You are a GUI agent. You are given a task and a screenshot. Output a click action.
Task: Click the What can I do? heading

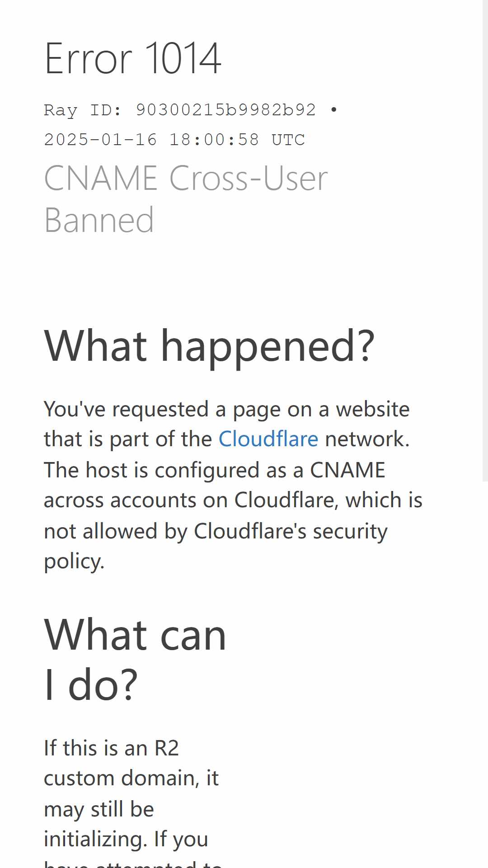(135, 659)
